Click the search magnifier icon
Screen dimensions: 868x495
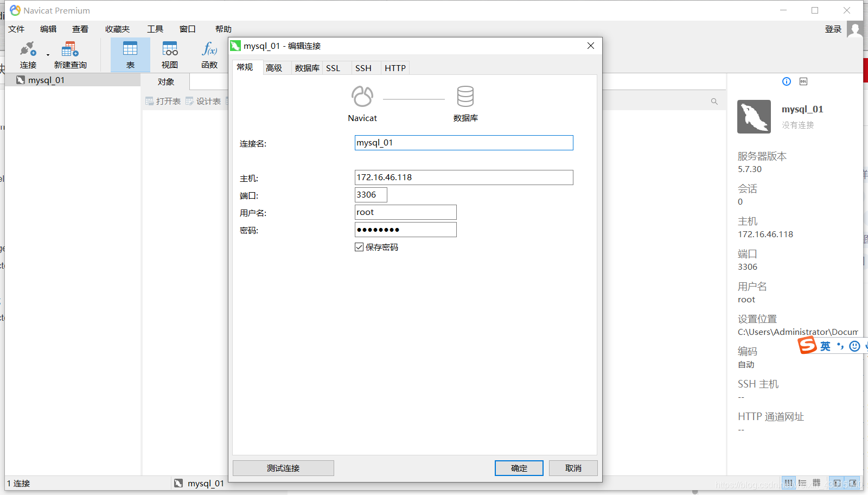[714, 101]
